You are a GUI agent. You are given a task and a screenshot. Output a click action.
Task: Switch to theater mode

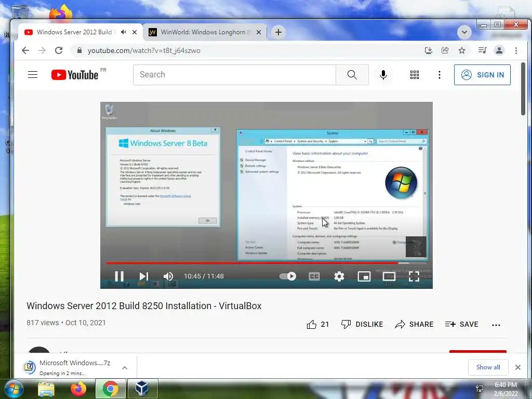(x=389, y=276)
